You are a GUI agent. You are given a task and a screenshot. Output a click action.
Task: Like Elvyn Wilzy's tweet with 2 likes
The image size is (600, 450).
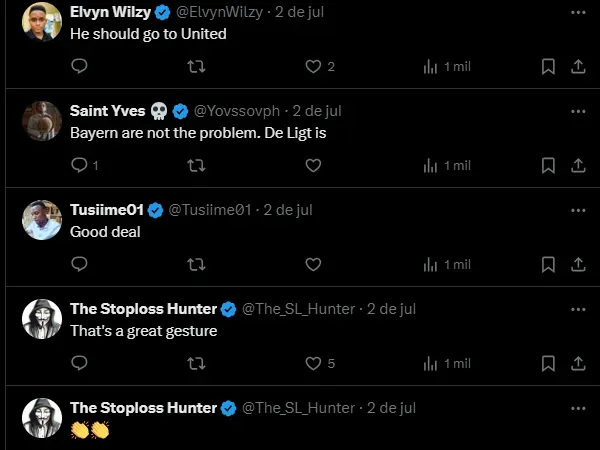point(313,66)
